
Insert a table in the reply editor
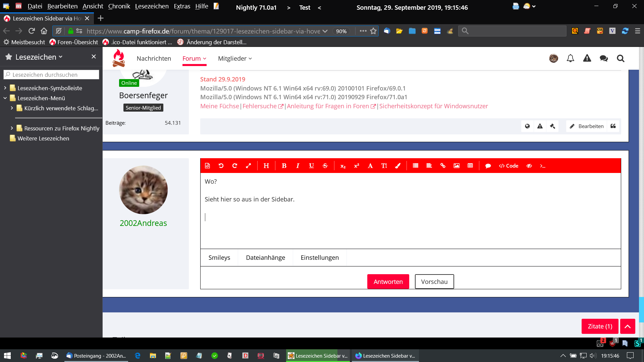pyautogui.click(x=470, y=166)
